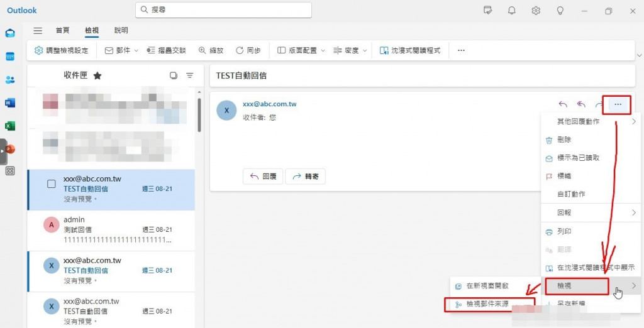Switch to the 首頁 tab
The image size is (644, 328).
(x=62, y=30)
